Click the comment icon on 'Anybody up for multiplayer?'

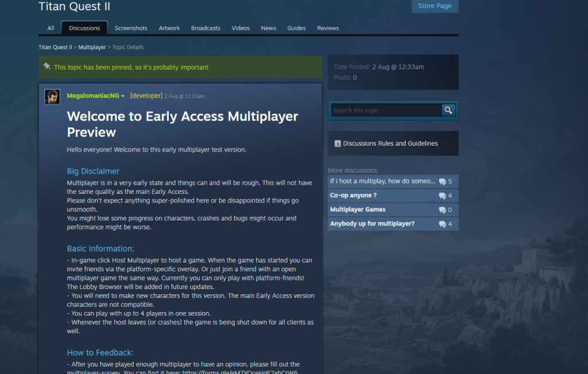pyautogui.click(x=442, y=224)
